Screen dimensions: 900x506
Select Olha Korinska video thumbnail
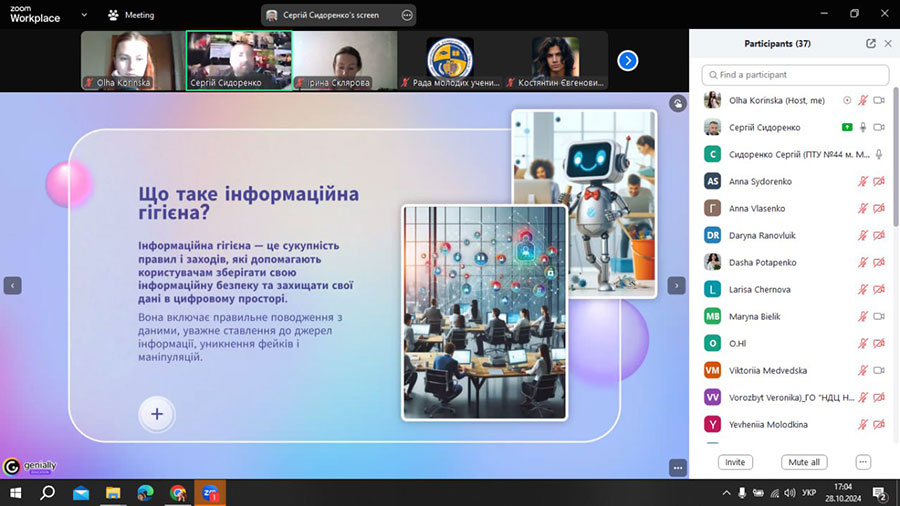[133, 60]
